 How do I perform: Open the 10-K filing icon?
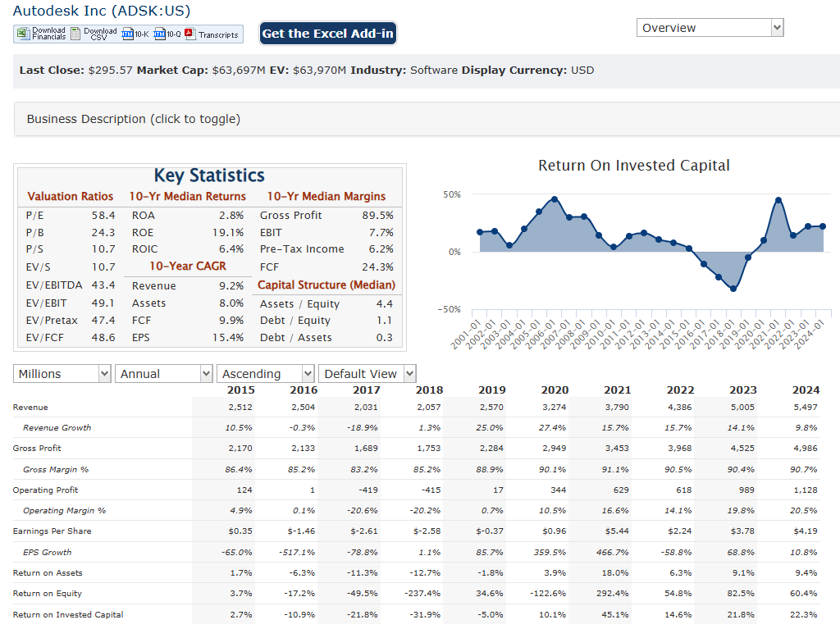click(127, 34)
